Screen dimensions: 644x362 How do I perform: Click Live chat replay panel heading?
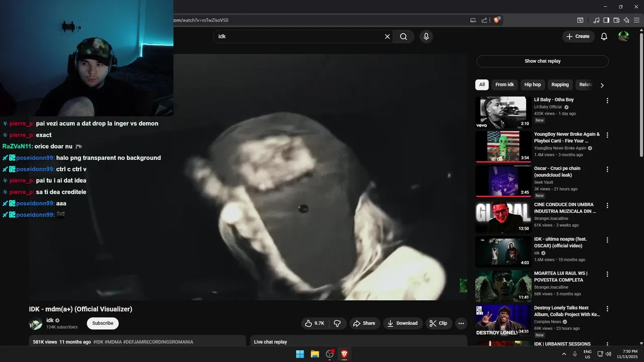(x=270, y=342)
